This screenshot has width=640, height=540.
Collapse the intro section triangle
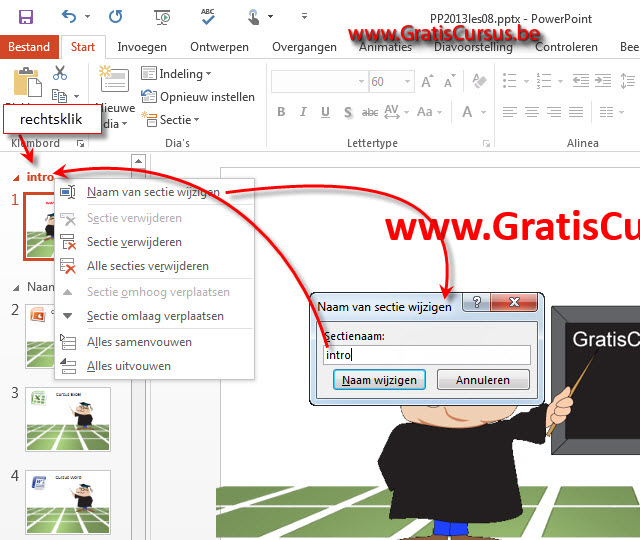coord(16,178)
